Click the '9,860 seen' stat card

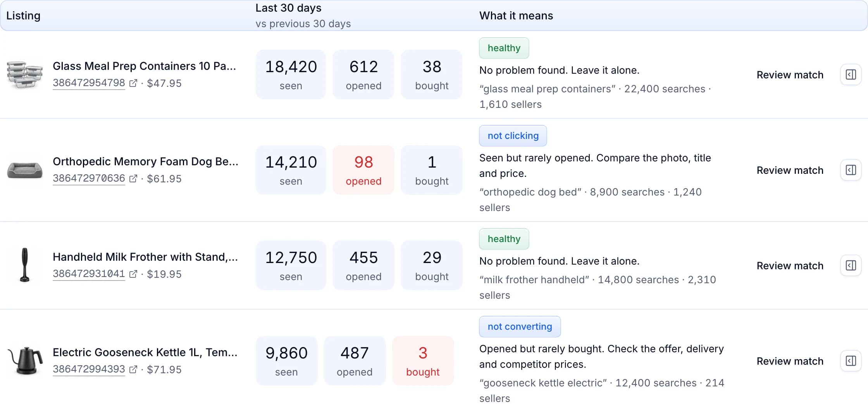coord(286,361)
